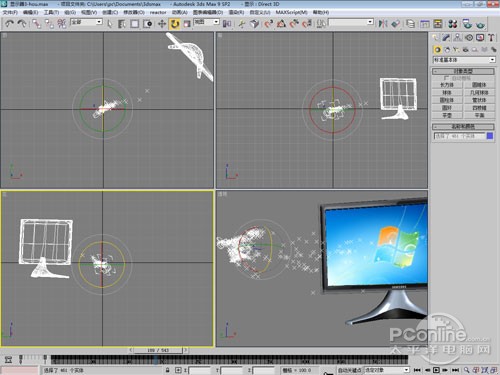The image size is (500, 375).
Task: Switch to the Display command panel tab
Action: pyautogui.click(x=480, y=38)
